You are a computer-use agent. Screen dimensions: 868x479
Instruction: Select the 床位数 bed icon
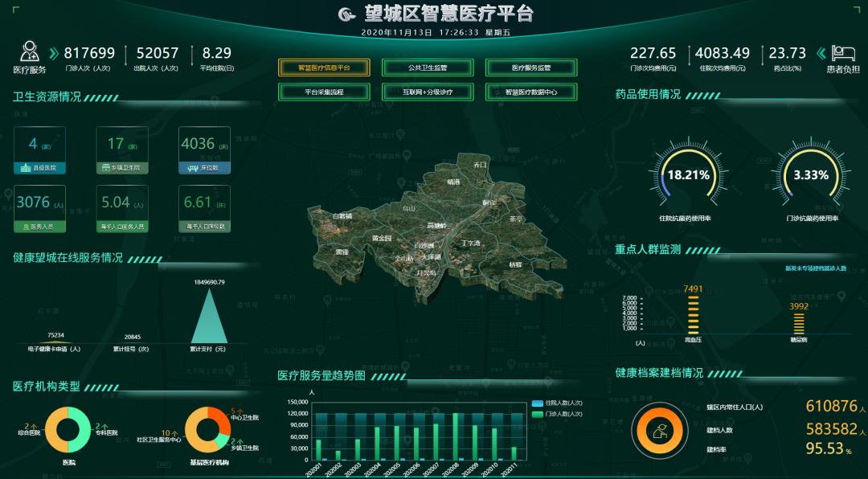(x=191, y=167)
